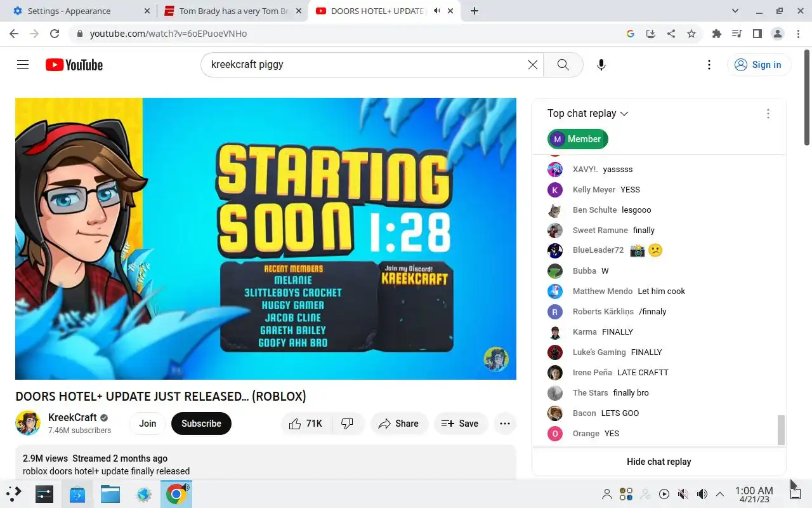
Task: Open the taskbar clock showing 1:00 AM
Action: tap(754, 494)
